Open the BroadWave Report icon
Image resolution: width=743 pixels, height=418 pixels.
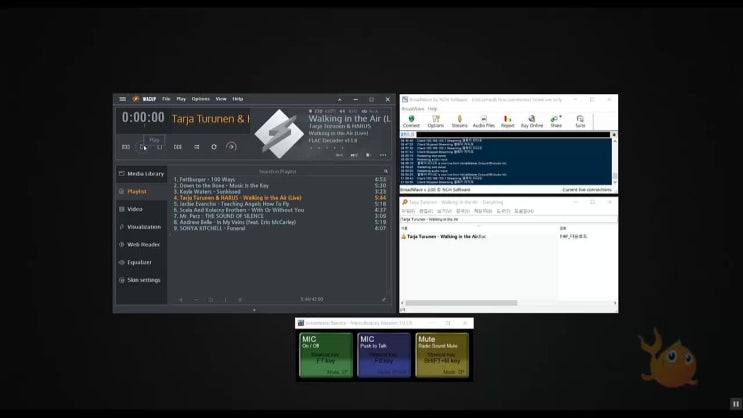tap(507, 121)
